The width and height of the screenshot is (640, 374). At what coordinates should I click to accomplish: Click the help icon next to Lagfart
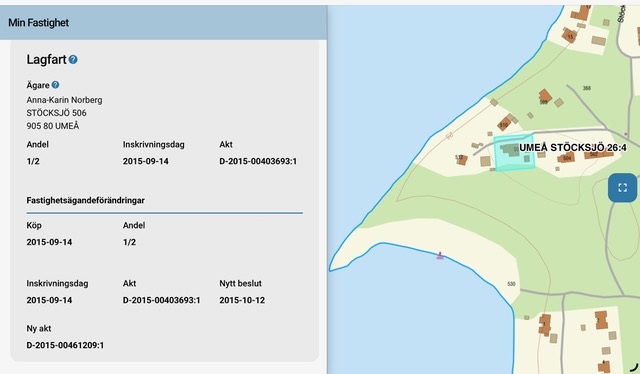coord(73,60)
